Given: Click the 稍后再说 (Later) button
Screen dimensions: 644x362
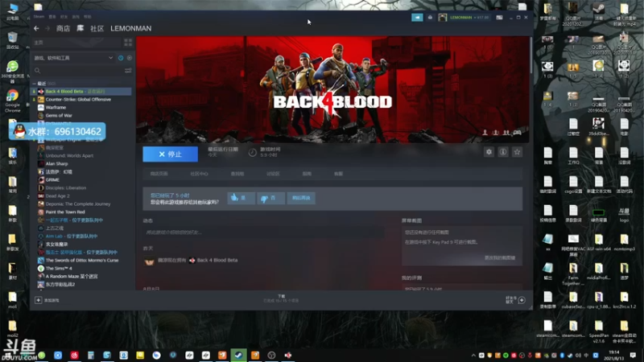Looking at the screenshot, I should click(301, 198).
